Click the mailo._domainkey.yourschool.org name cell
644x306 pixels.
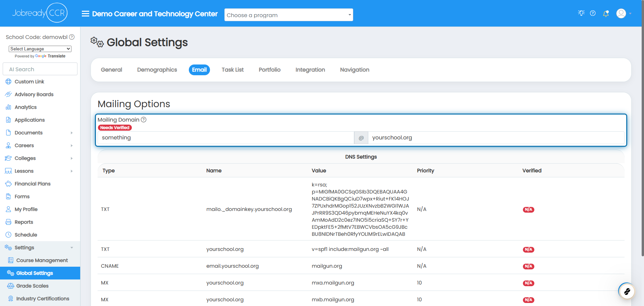coord(249,209)
